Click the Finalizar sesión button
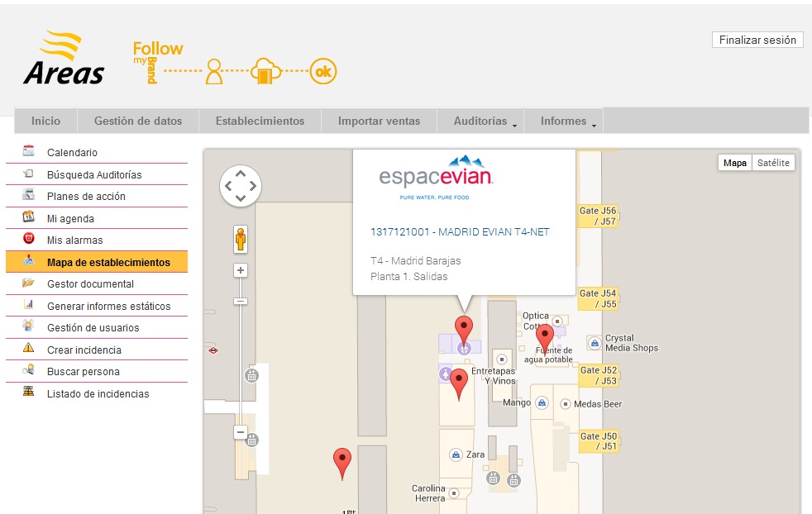The width and height of the screenshot is (812, 514). [757, 40]
